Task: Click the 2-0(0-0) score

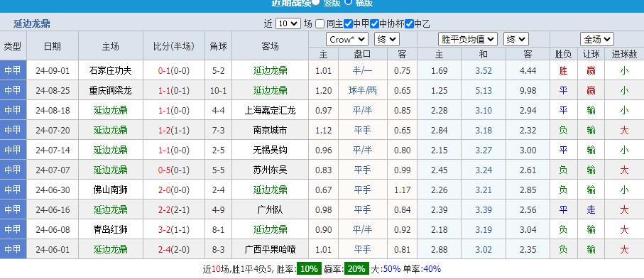Action: (x=174, y=190)
